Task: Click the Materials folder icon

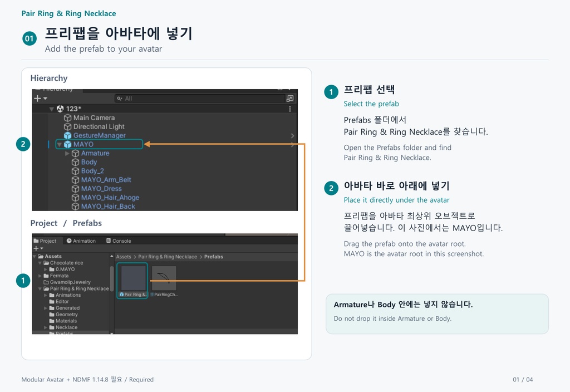Action: (x=52, y=321)
